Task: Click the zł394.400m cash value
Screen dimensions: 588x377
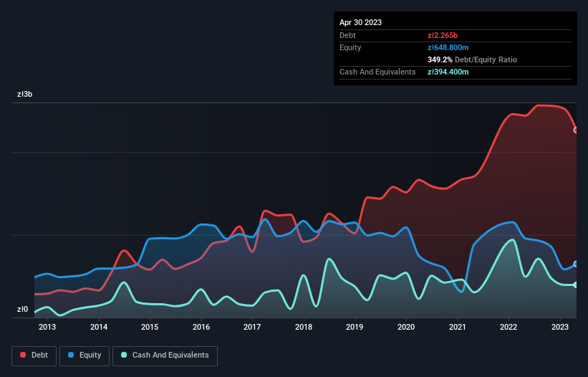Action: 448,72
